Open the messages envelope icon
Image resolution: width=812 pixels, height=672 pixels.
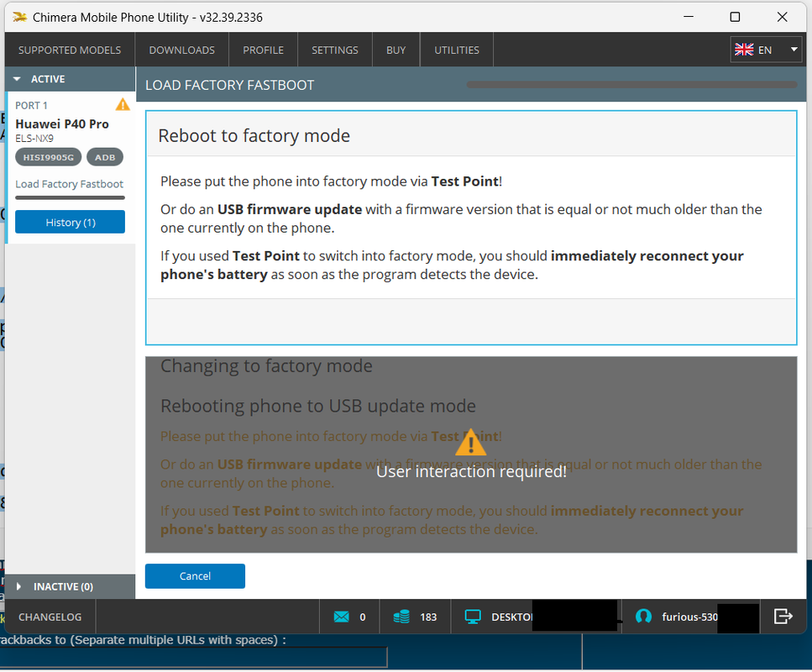pos(341,617)
